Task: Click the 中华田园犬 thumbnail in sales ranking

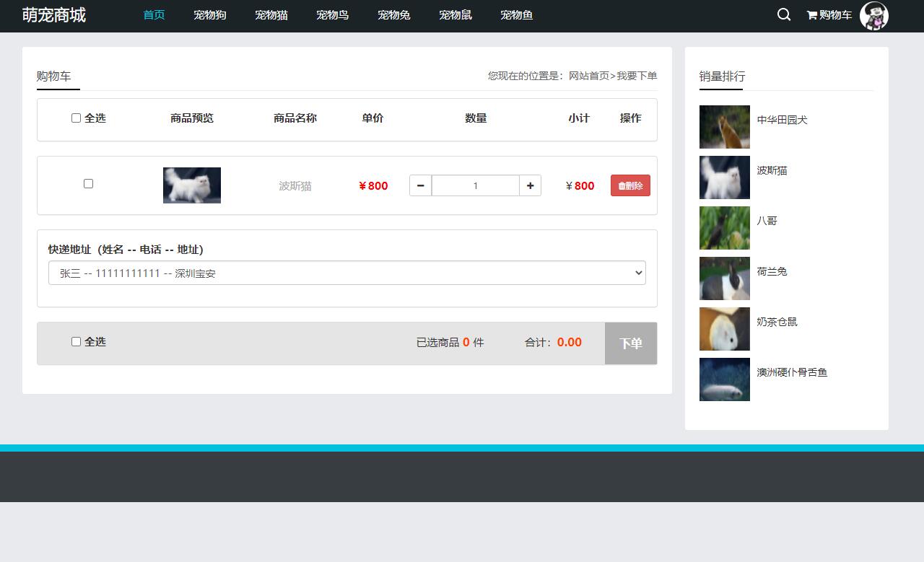Action: [724, 127]
